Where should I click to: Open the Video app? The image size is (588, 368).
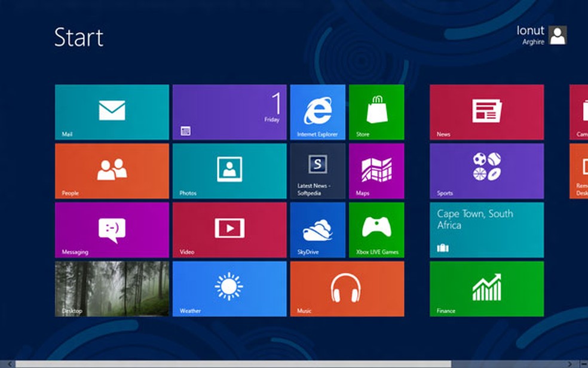(229, 230)
